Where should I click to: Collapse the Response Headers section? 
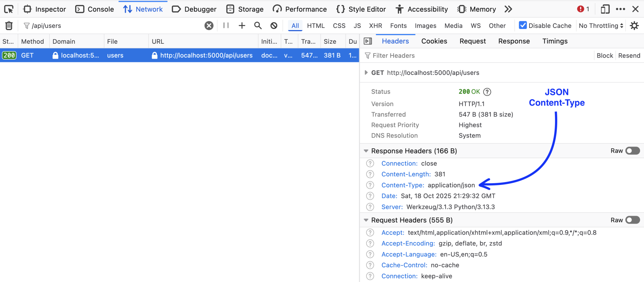click(366, 151)
